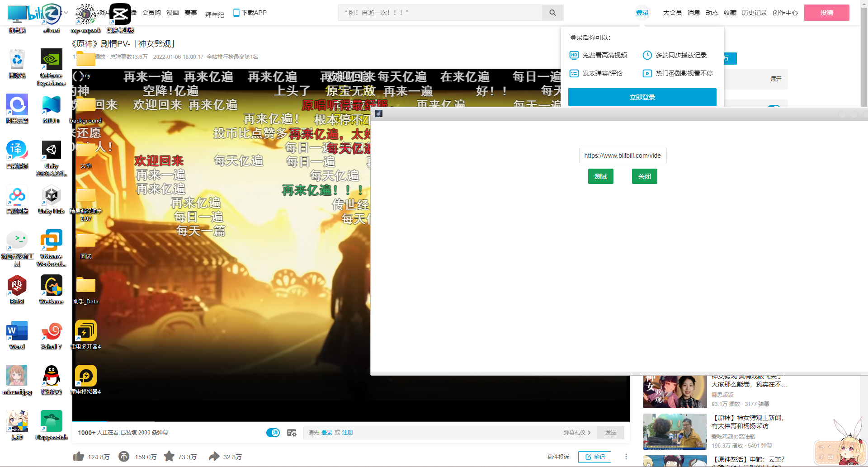Open the aTrust desktop shortcut

pos(51,18)
